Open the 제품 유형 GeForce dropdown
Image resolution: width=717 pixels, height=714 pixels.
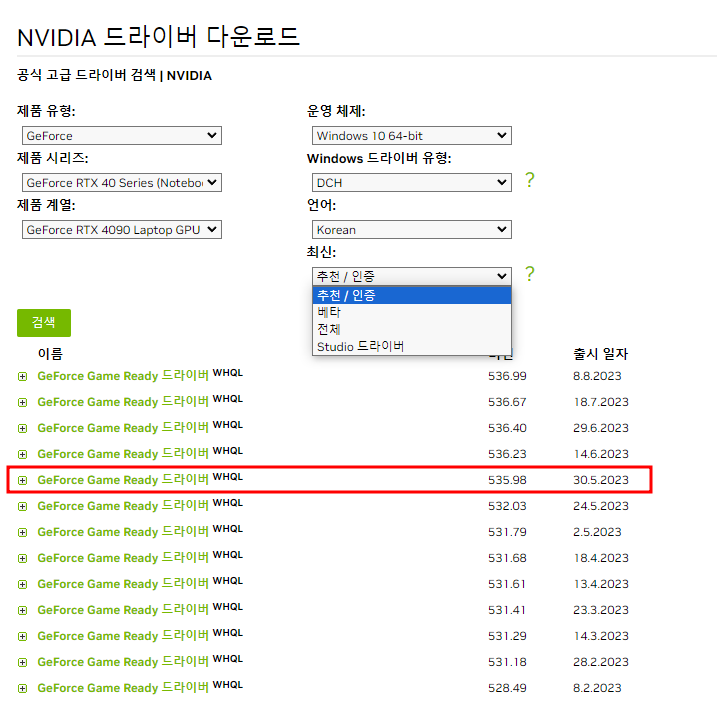coord(122,136)
